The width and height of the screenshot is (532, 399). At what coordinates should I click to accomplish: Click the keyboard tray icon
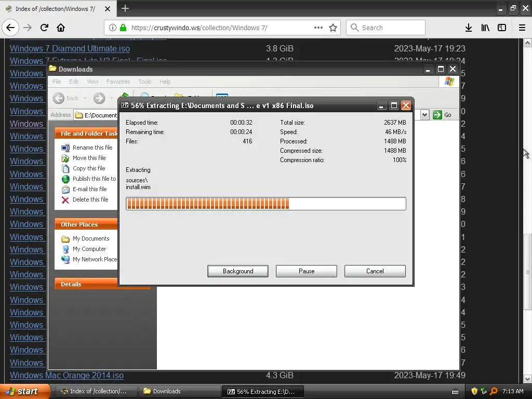click(x=455, y=392)
